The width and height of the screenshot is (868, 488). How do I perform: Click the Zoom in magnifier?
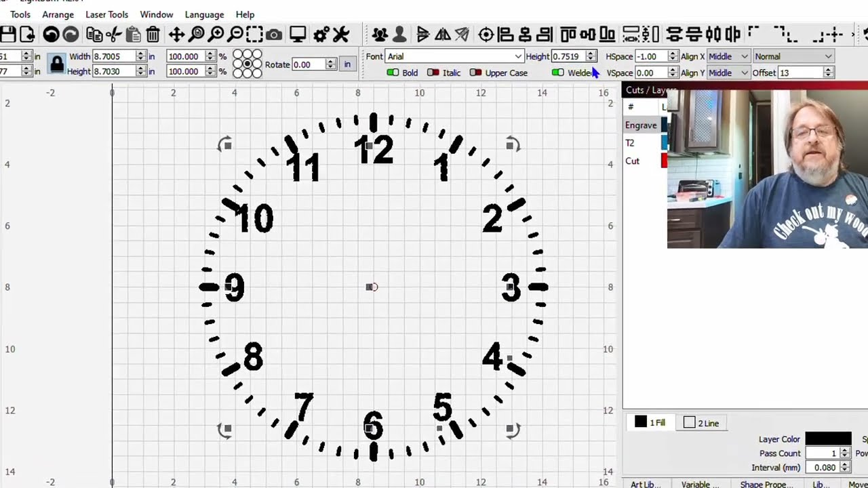216,34
